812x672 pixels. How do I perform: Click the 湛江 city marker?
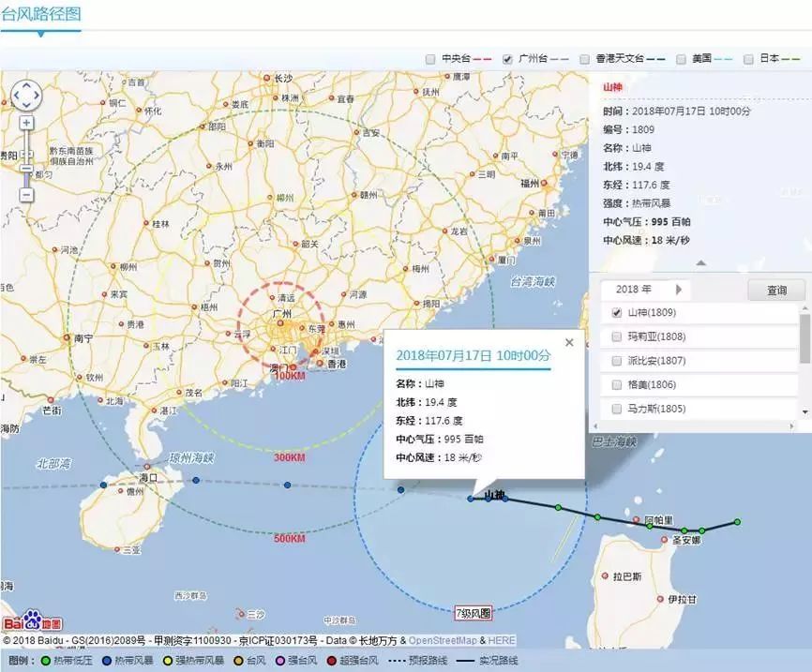pyautogui.click(x=154, y=410)
